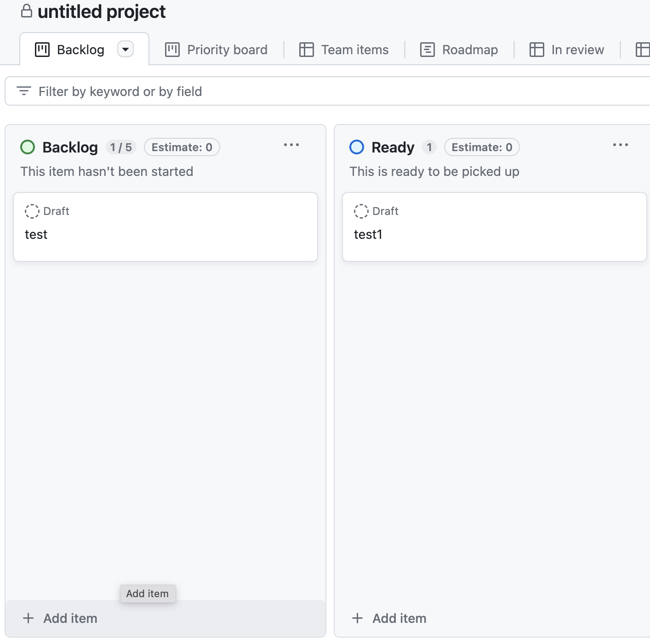Select the Priority board layout icon

click(172, 50)
